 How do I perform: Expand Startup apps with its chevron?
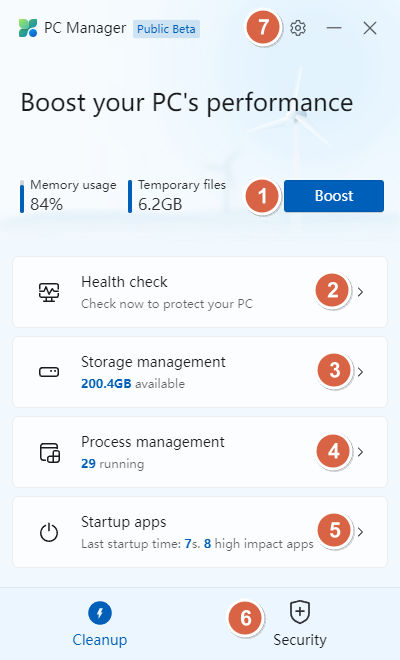tap(360, 532)
